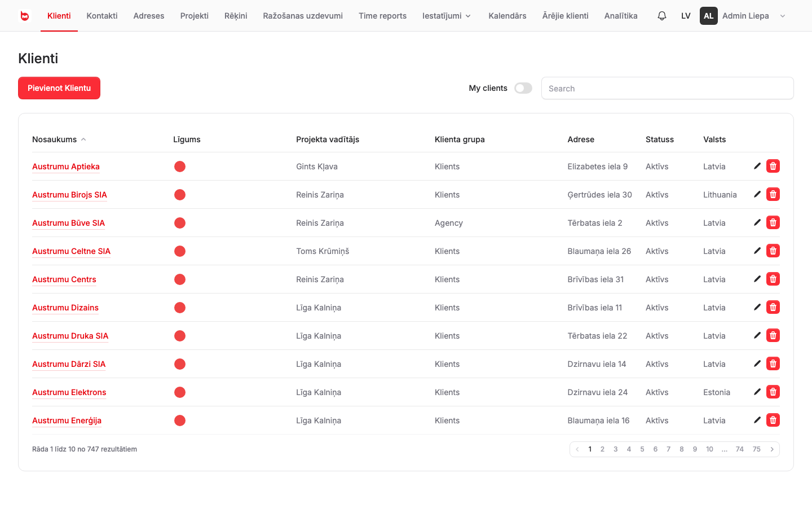This screenshot has width=812, height=508.
Task: Open Austrumu Elektrons client link
Action: 69,392
